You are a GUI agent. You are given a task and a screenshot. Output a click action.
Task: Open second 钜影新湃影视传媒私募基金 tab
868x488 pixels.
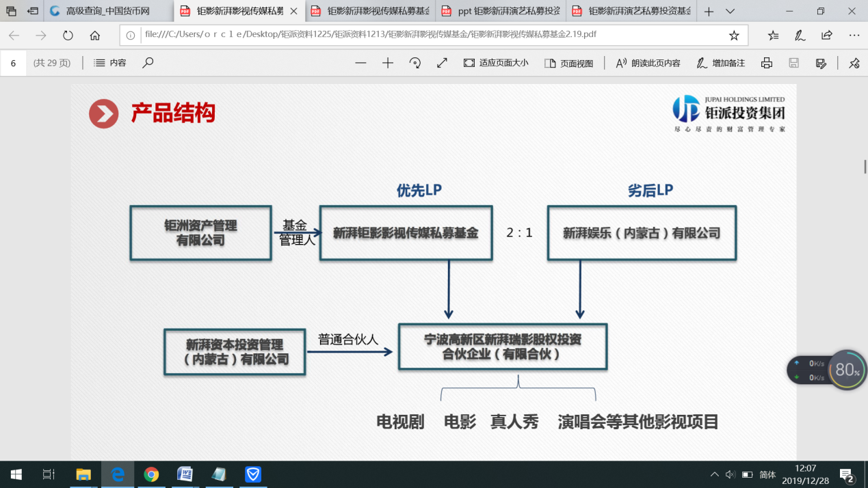(370, 11)
